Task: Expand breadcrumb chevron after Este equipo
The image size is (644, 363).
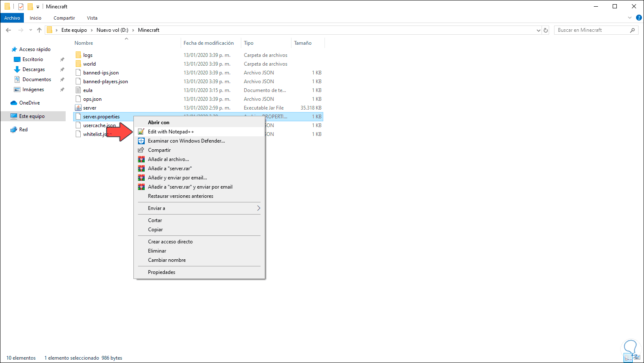Action: point(92,30)
